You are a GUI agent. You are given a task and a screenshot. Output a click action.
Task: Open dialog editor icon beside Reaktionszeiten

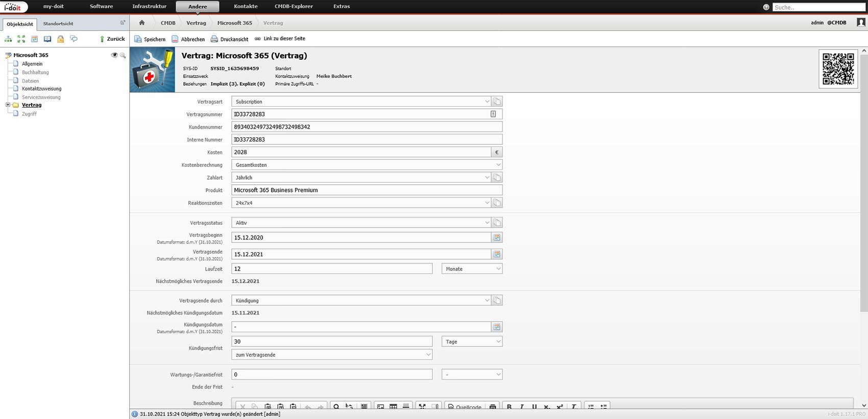497,203
